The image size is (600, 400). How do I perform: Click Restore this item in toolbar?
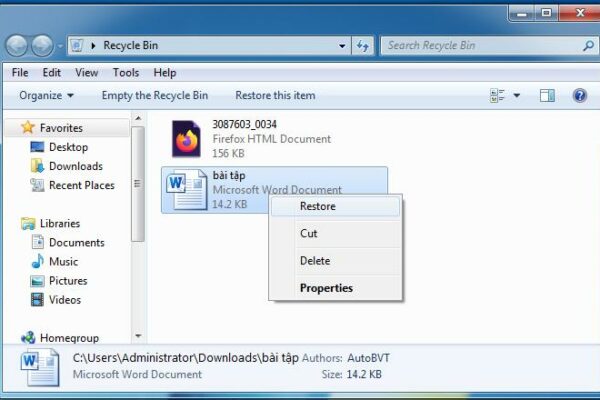click(x=275, y=95)
